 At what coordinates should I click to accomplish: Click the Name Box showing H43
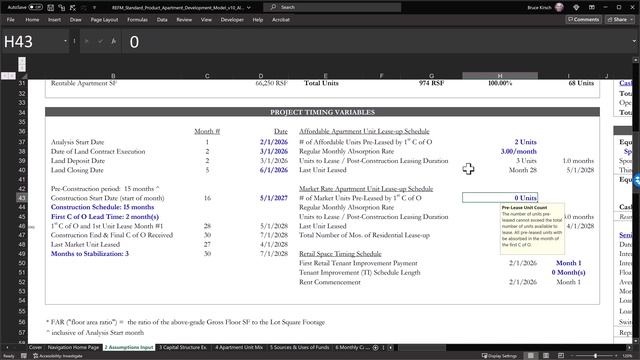32,41
